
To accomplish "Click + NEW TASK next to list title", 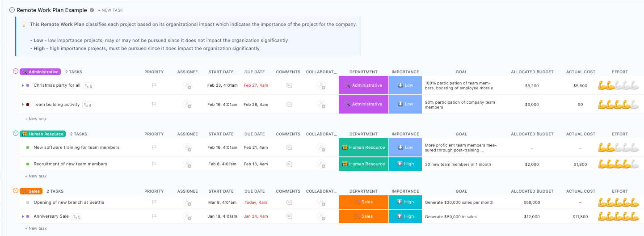I will pyautogui.click(x=110, y=10).
